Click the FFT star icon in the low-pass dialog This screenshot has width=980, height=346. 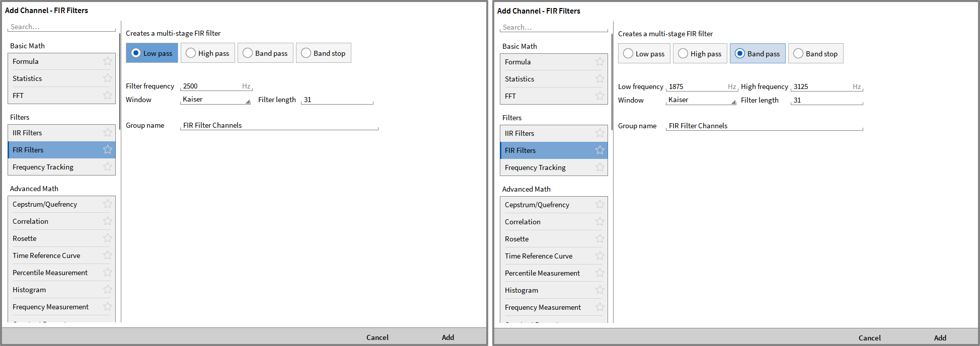pyautogui.click(x=107, y=96)
